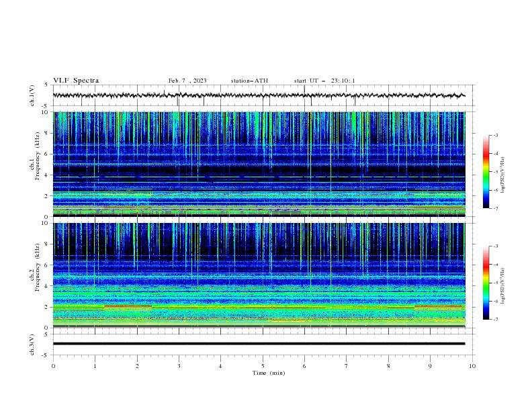Click time axis tick label "8"
This screenshot has height=411, width=532.
[x=388, y=366]
